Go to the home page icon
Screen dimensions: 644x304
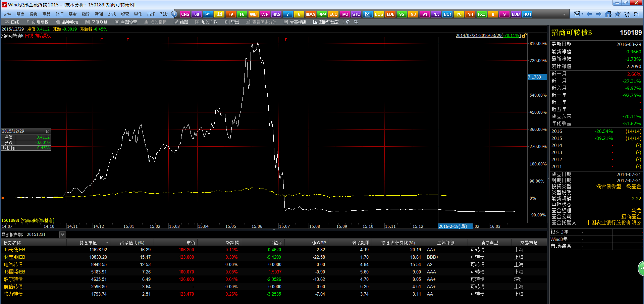(608, 14)
